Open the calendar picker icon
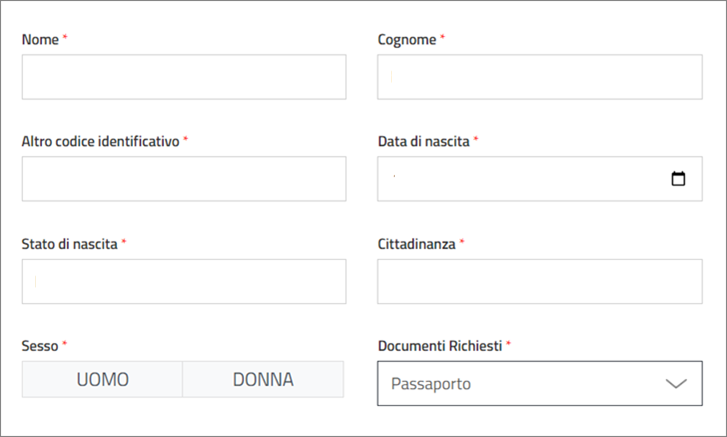The width and height of the screenshot is (727, 437). (x=678, y=179)
